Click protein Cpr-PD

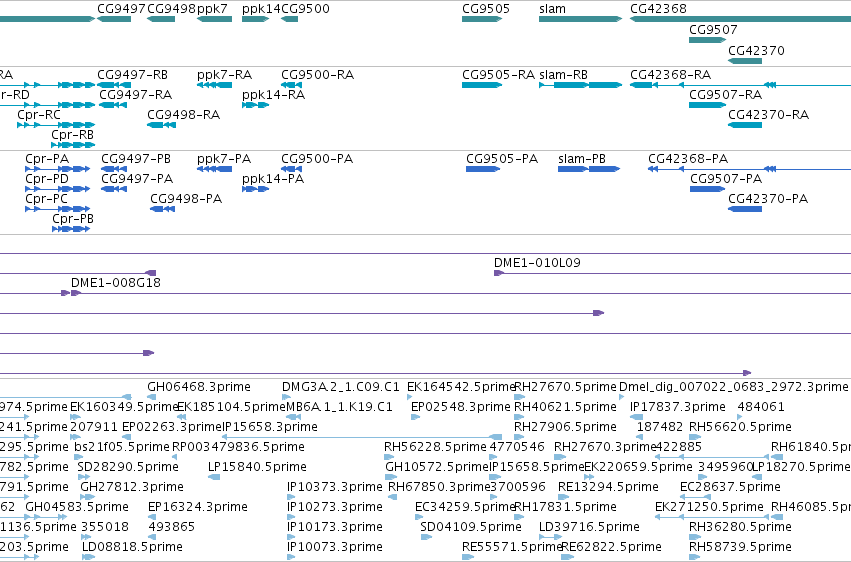(47, 179)
